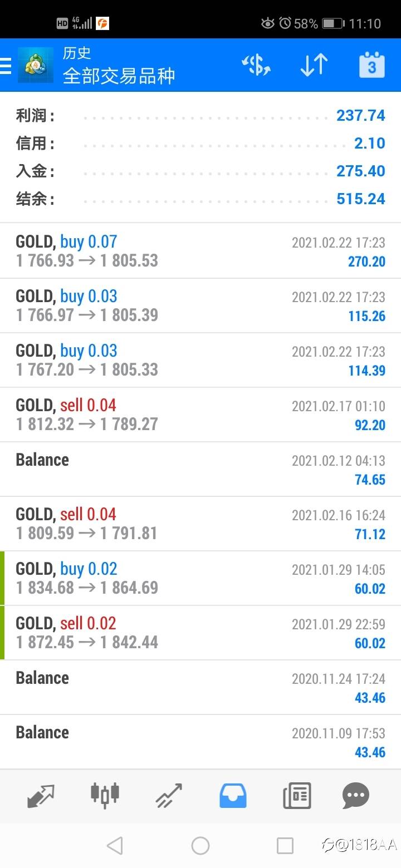Open the chat Messages tab
401x868 pixels.
[356, 796]
